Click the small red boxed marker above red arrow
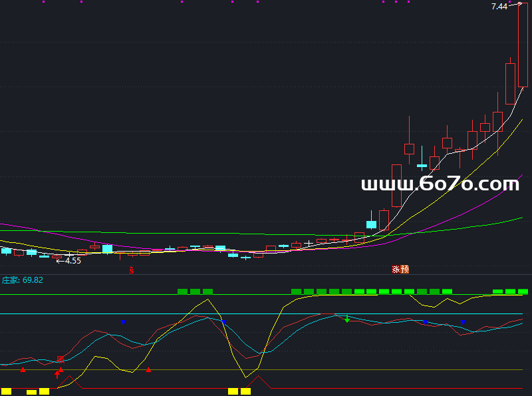The height and width of the screenshot is (396, 532). tap(61, 359)
